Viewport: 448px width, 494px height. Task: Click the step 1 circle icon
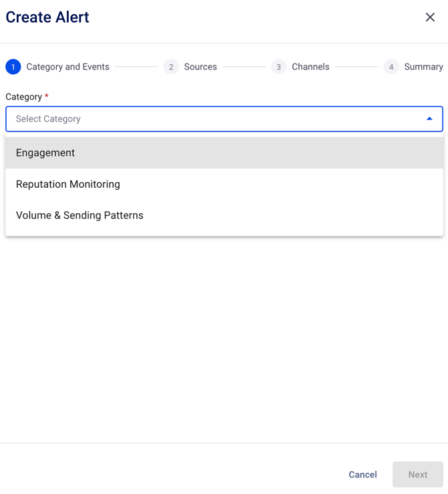point(13,67)
